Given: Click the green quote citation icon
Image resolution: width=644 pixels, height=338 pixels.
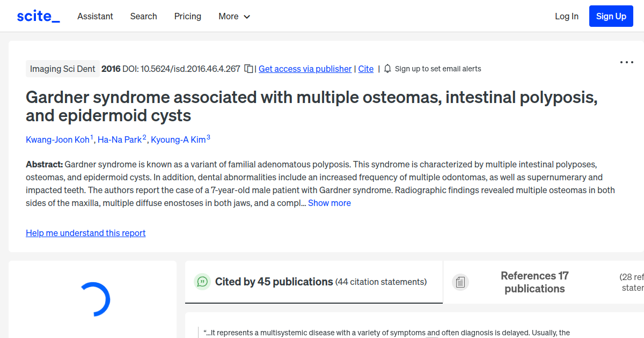Looking at the screenshot, I should click(202, 282).
